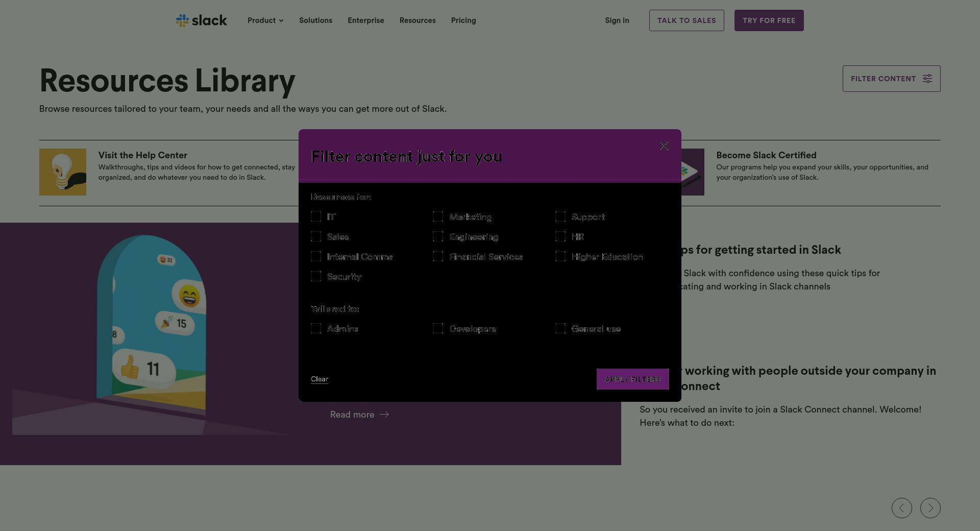The height and width of the screenshot is (531, 980).
Task: Check the Sales checkbox
Action: [x=316, y=236]
